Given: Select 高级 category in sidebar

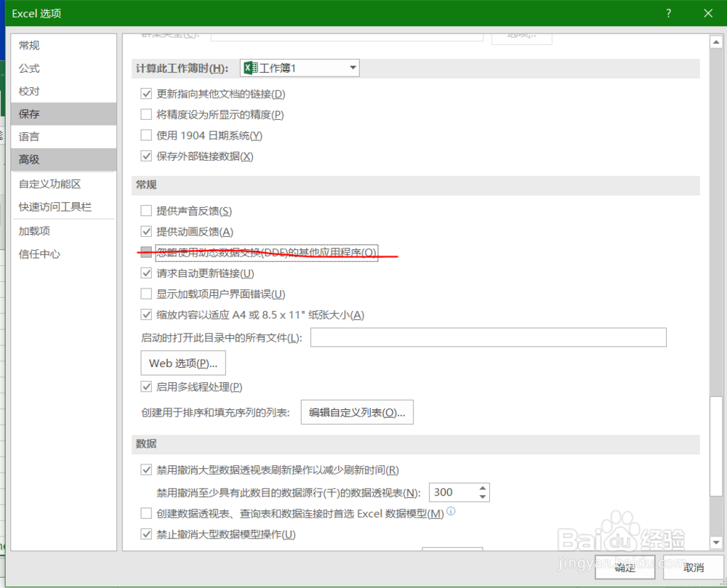Looking at the screenshot, I should point(63,159).
